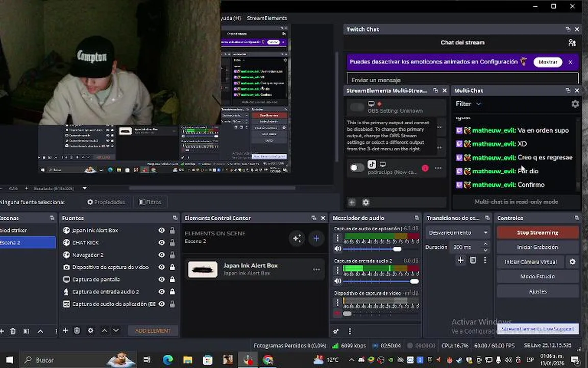Click Mostrar in the Twitch chat banner
This screenshot has height=368, width=588.
[548, 62]
